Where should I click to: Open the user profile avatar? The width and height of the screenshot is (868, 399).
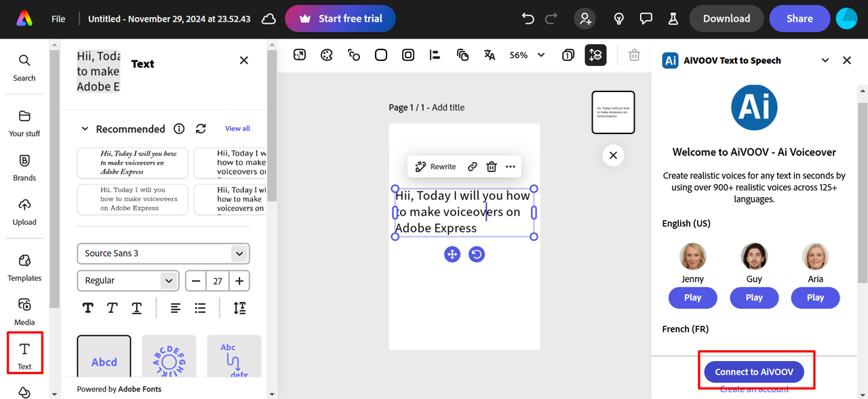click(x=846, y=19)
